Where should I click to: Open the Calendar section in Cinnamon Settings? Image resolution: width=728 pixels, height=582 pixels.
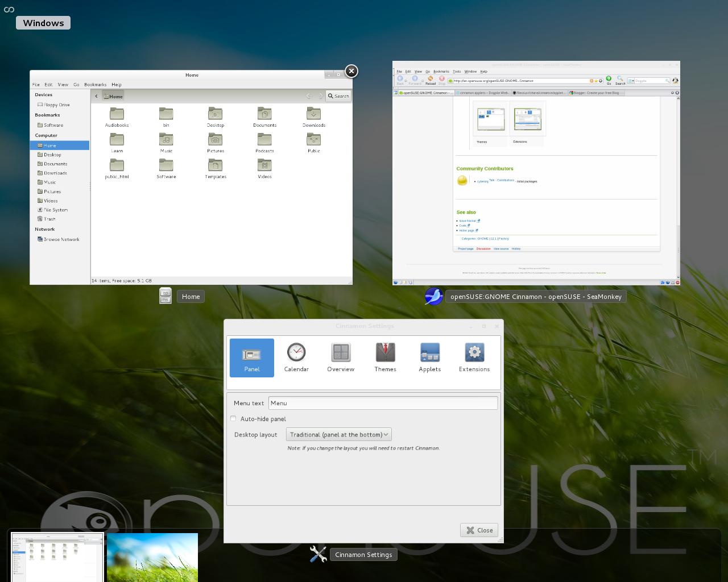click(296, 357)
